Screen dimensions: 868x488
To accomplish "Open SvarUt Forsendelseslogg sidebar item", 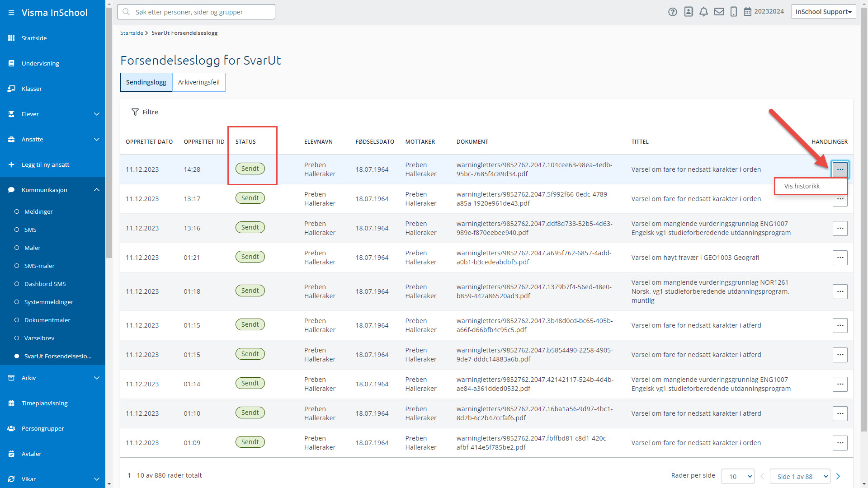I will (x=58, y=356).
